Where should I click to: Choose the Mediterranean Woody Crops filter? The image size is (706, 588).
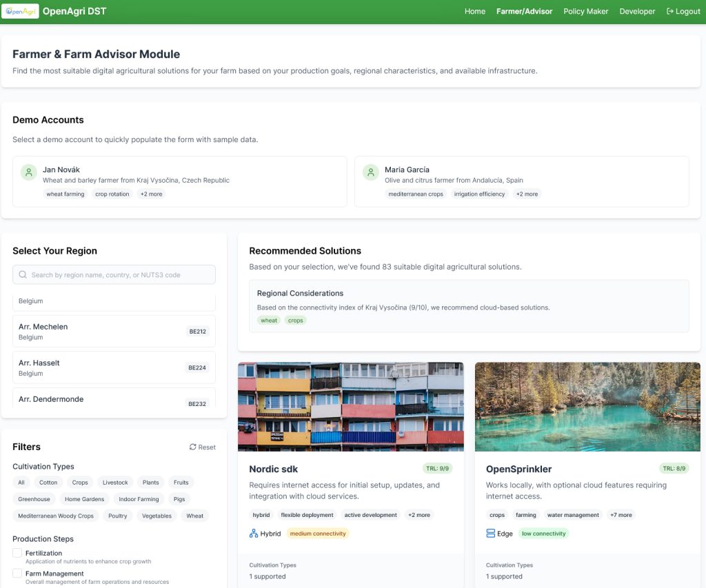click(56, 516)
